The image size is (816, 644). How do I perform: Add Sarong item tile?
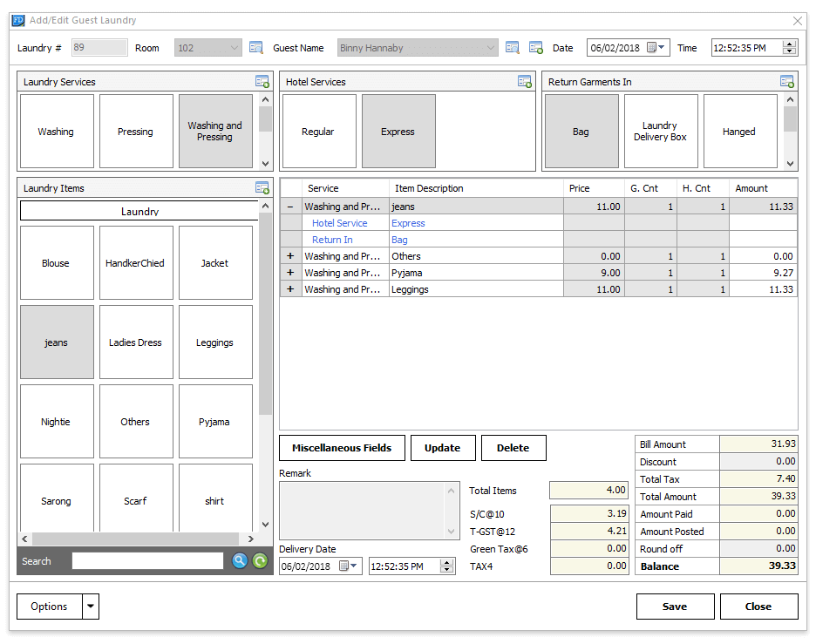(57, 498)
